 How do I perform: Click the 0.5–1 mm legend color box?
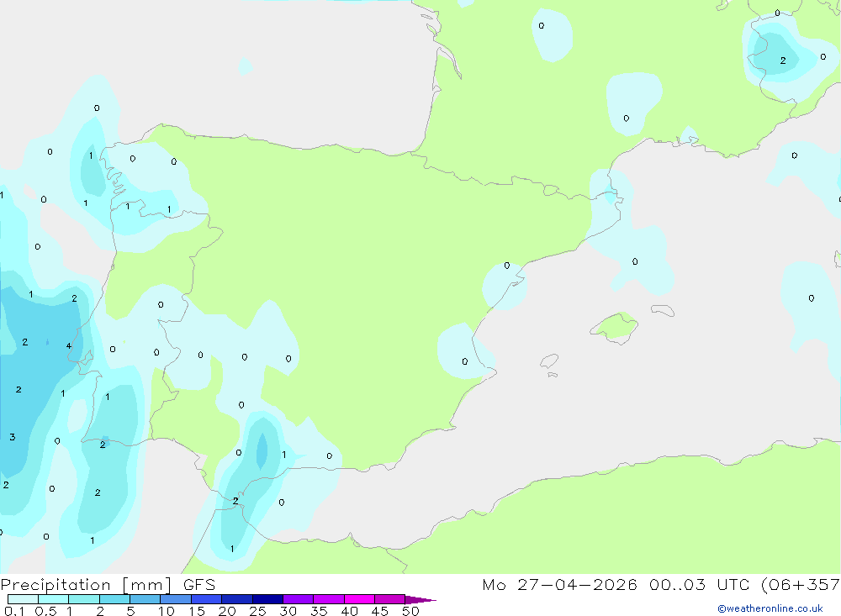pos(54,599)
